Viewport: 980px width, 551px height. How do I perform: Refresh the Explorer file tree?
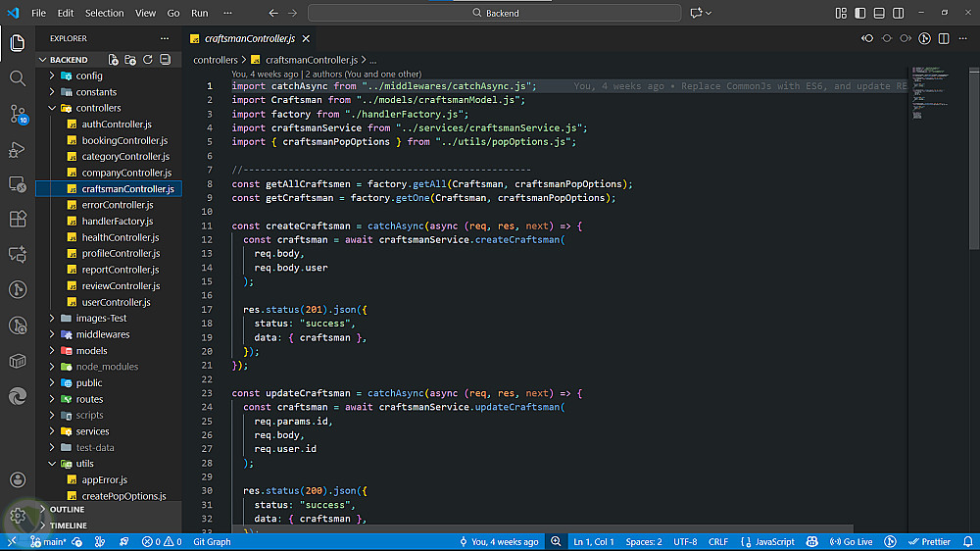click(x=147, y=60)
